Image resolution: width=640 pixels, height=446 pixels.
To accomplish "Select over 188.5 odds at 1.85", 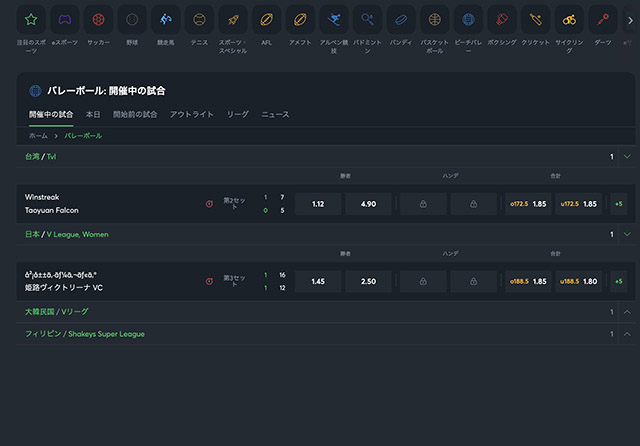I will (529, 281).
